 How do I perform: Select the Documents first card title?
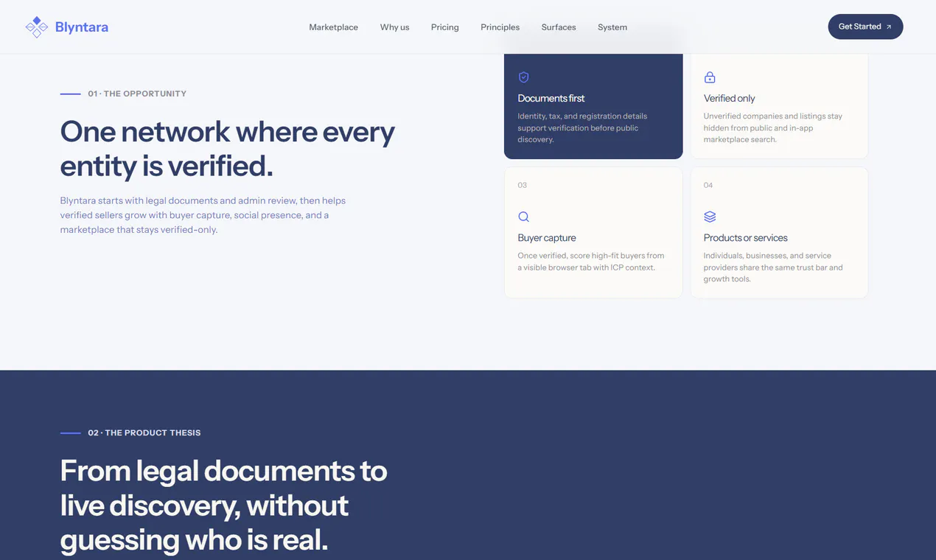(x=551, y=98)
